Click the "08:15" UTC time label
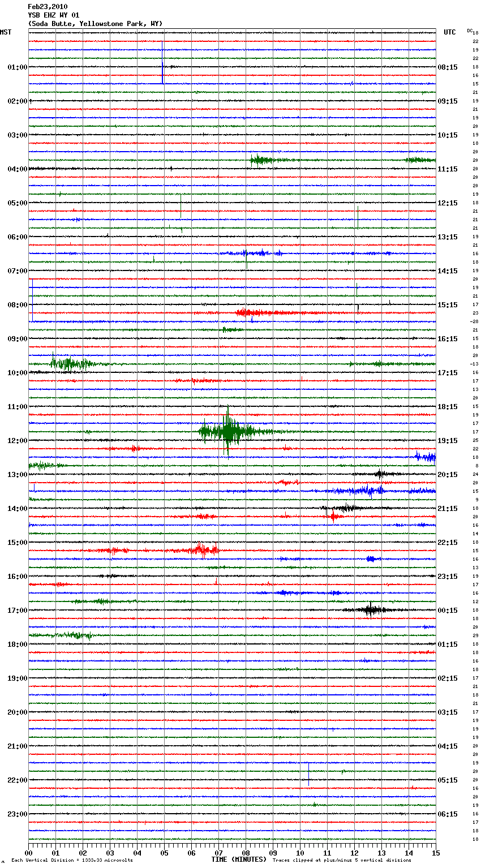 click(448, 67)
